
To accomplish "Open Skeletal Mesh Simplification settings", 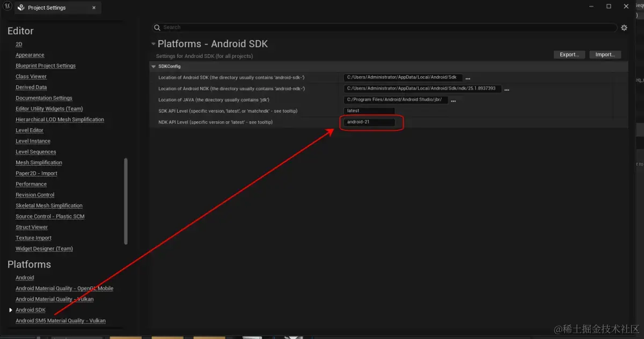I will click(49, 205).
